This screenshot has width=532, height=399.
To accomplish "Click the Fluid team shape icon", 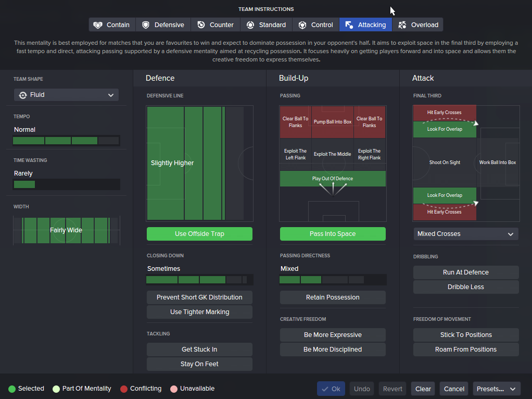I will coord(23,95).
